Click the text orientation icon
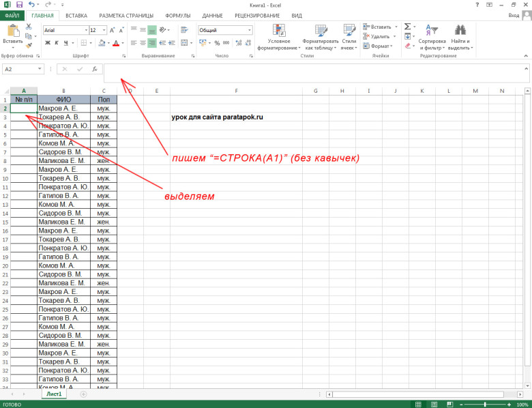532x408 pixels. 163,30
